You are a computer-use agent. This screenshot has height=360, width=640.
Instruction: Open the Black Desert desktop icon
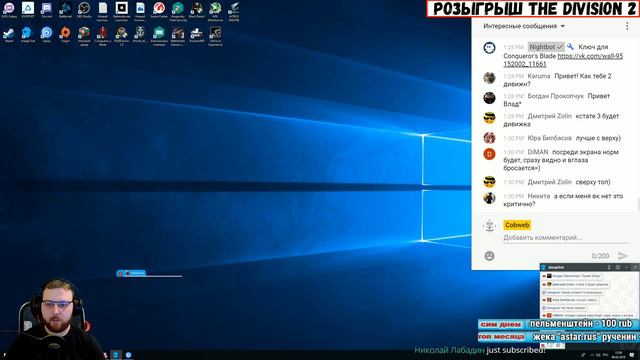tap(196, 10)
